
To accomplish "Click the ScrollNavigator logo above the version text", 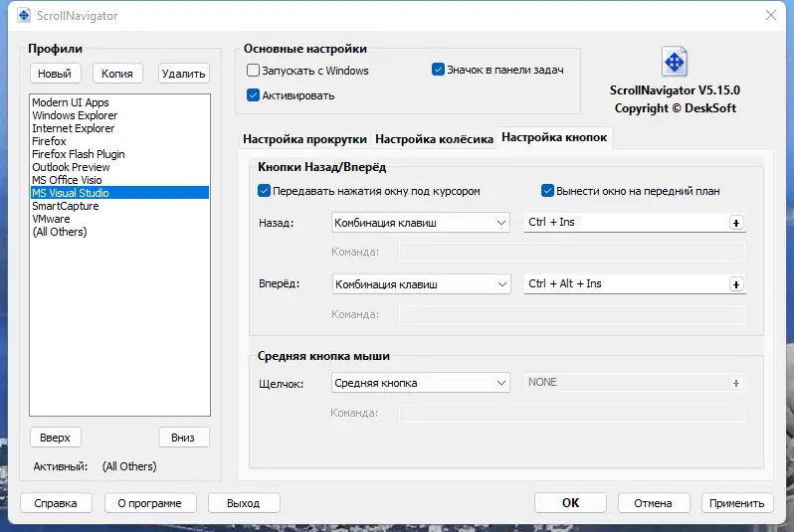I will click(674, 62).
